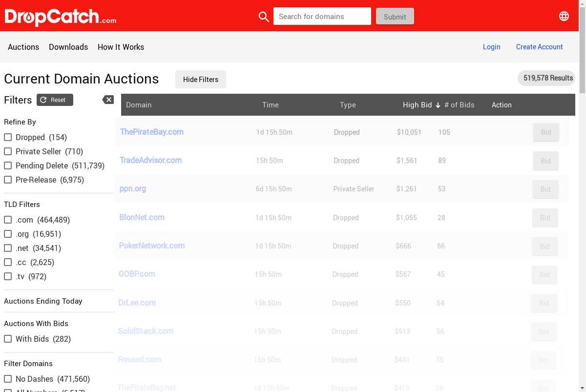This screenshot has width=586, height=392.
Task: Open SolidStack.com auction
Action: (146, 331)
